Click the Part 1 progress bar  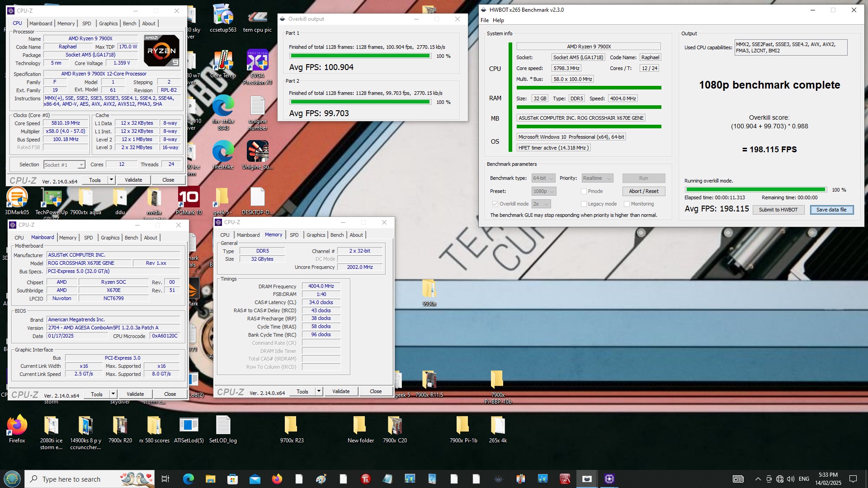tap(360, 56)
